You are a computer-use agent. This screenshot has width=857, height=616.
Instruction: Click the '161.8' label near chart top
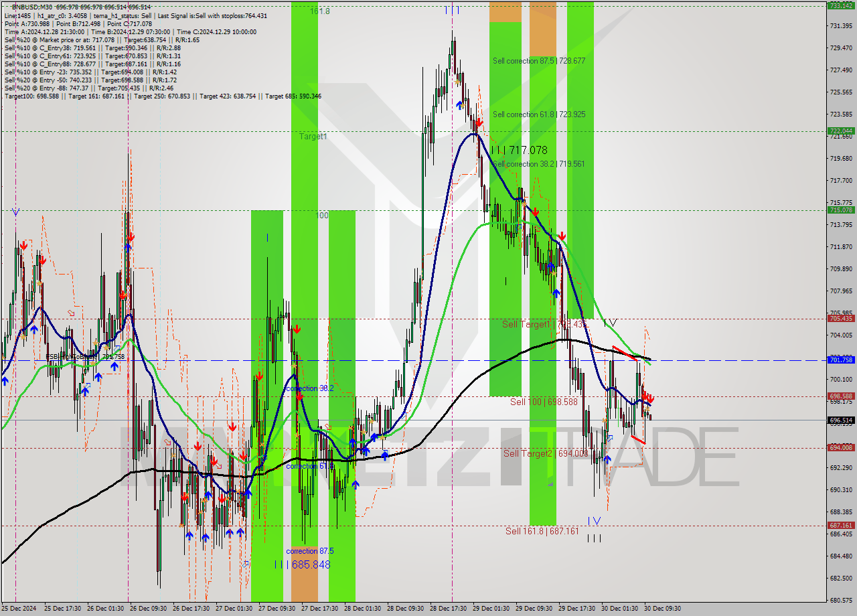pos(321,11)
